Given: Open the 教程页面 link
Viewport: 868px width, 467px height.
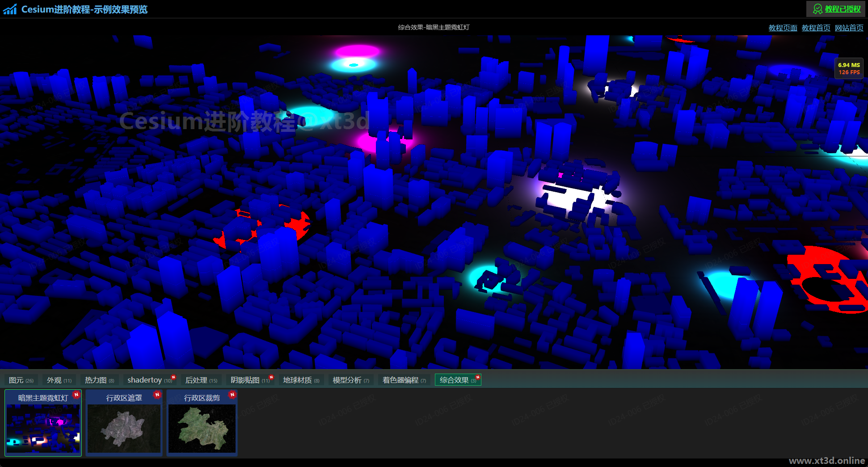Looking at the screenshot, I should (783, 28).
